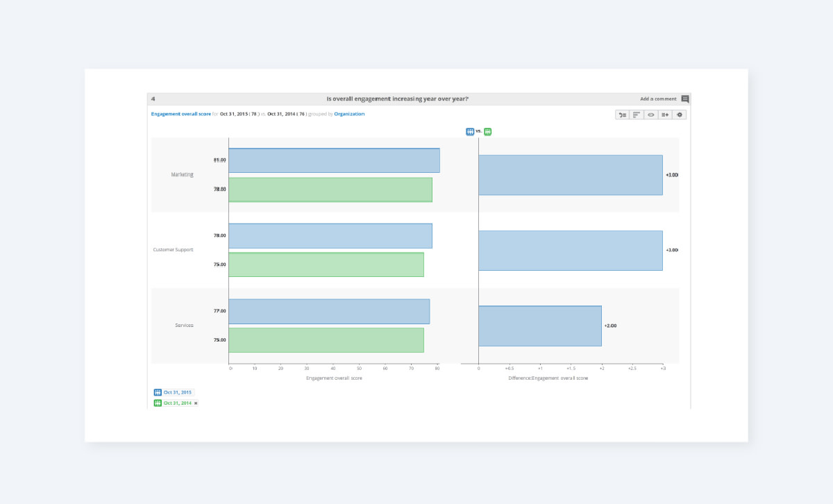Click the green legend icon for Oct 31, 2014
The image size is (833, 504).
click(158, 403)
